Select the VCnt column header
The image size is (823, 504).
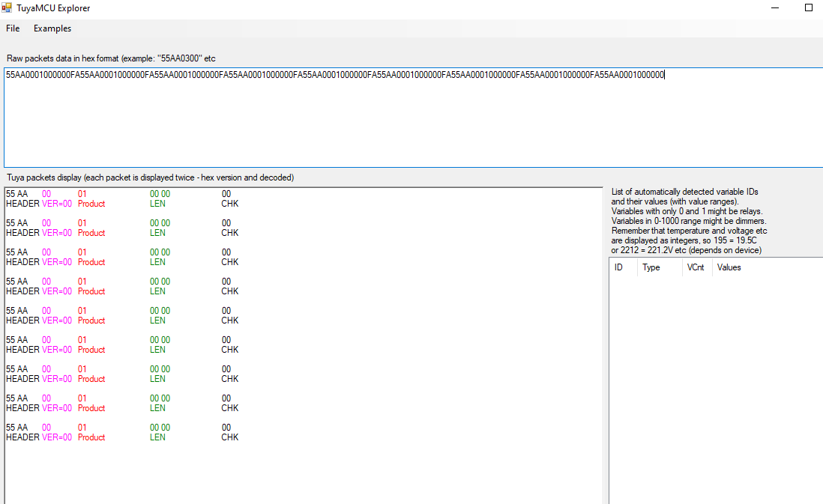tap(696, 267)
